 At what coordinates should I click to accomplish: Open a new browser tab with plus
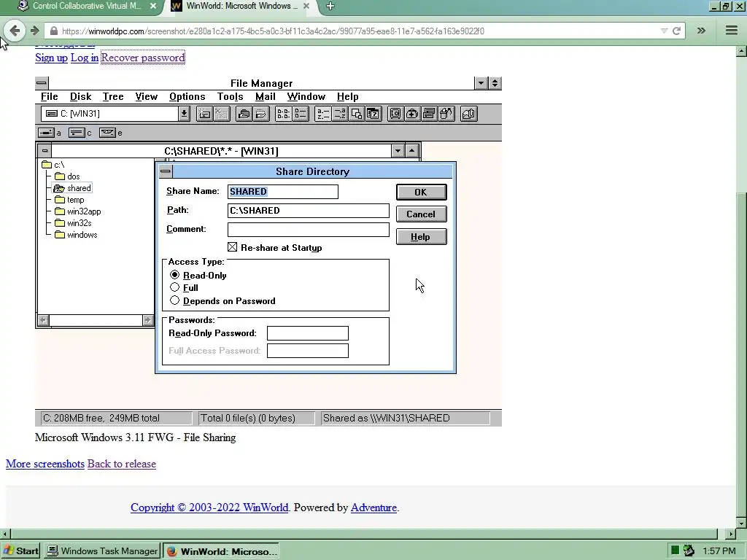coord(330,6)
